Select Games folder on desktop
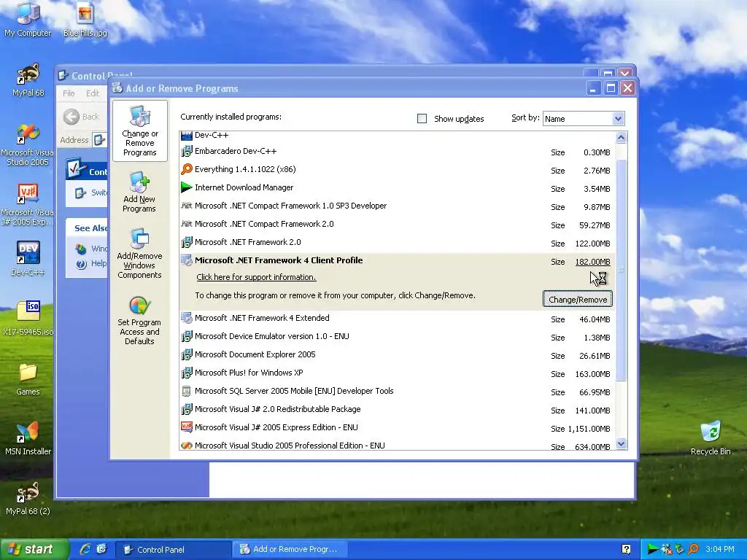 (28, 379)
